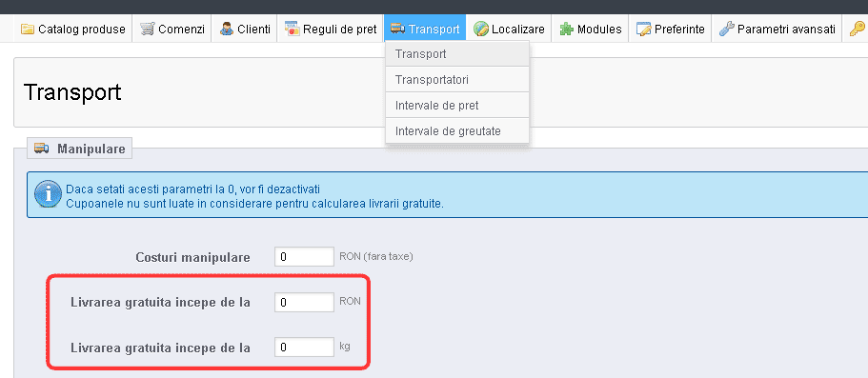Open the Comenzi menu tab
The width and height of the screenshot is (868, 378).
[172, 29]
